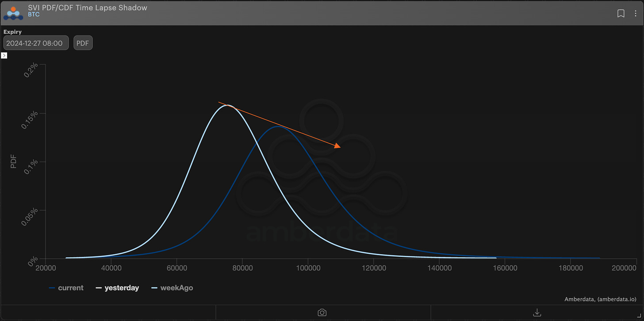Download the chart data

tap(537, 313)
